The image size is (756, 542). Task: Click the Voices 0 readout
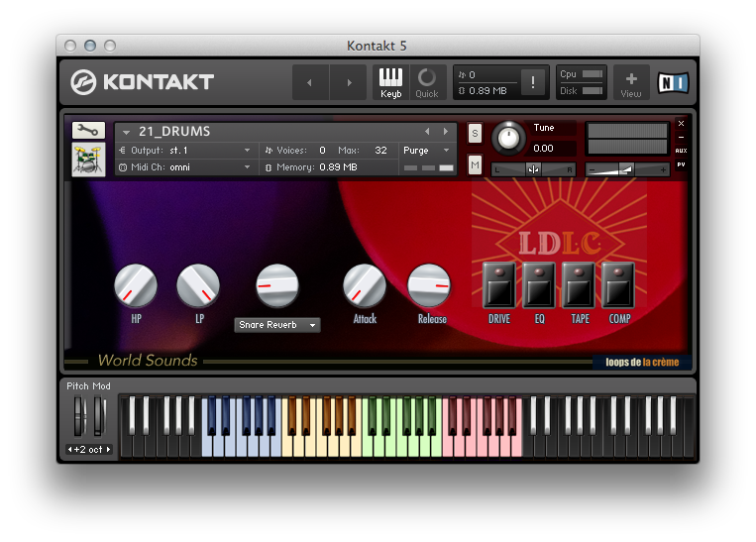point(295,151)
